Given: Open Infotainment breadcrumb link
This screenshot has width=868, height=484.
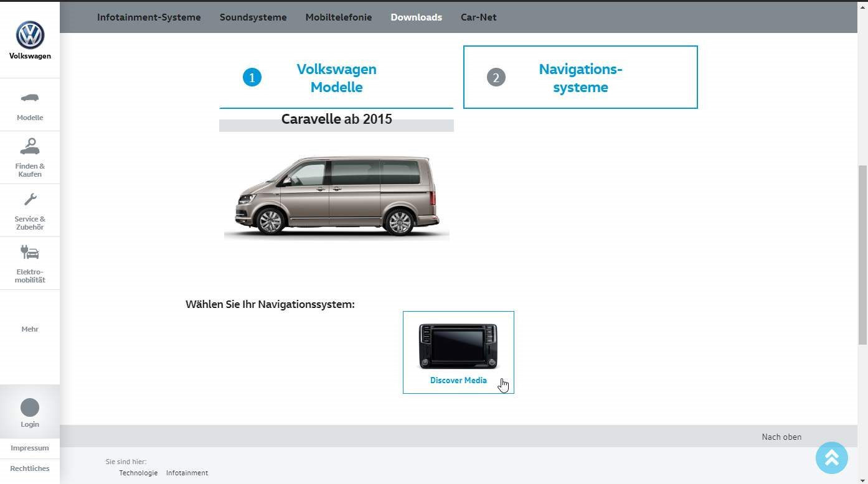Looking at the screenshot, I should click(x=187, y=473).
